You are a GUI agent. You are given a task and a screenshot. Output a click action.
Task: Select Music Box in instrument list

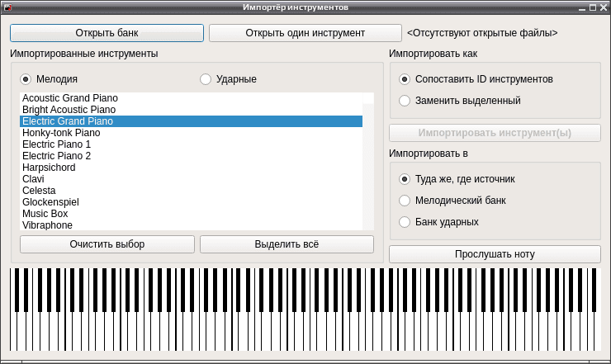(x=191, y=214)
